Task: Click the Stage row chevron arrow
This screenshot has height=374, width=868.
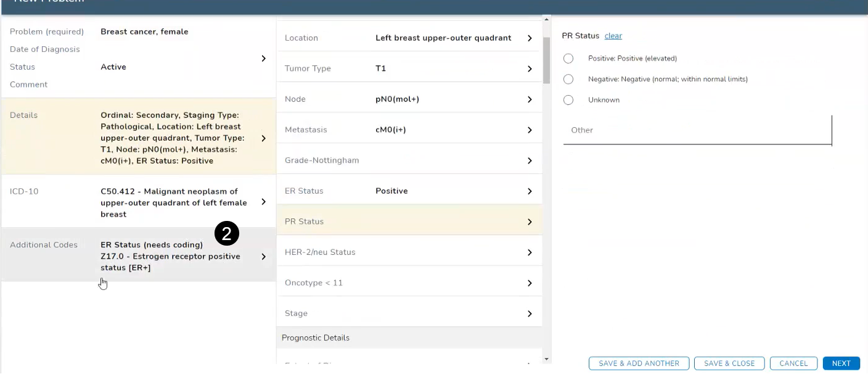Action: 530,314
